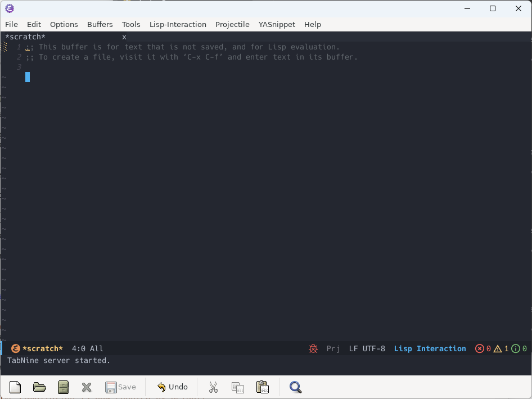Kill the buffer with the X toolbar icon

[87, 387]
